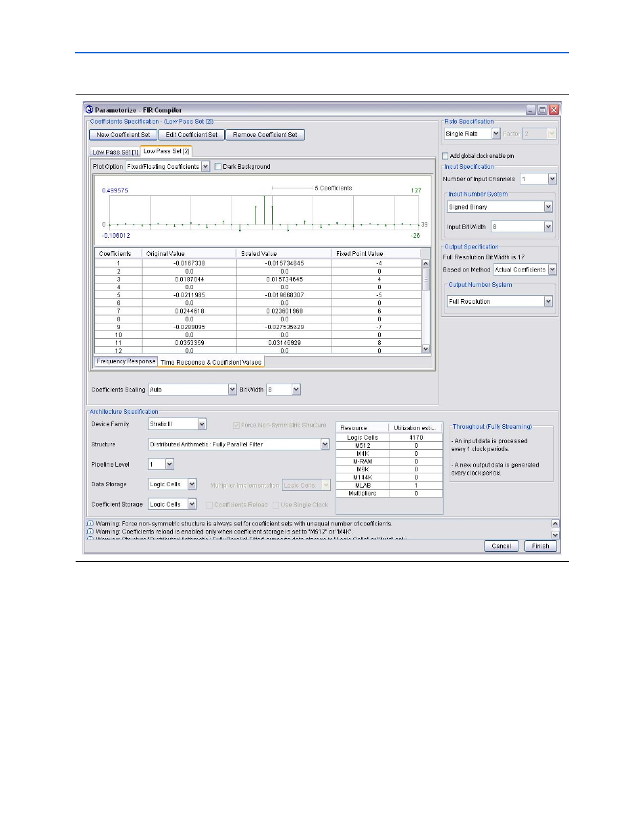Click original value 0.0244618 in row 7
Viewport: 644px width, 834px height.
click(x=189, y=311)
